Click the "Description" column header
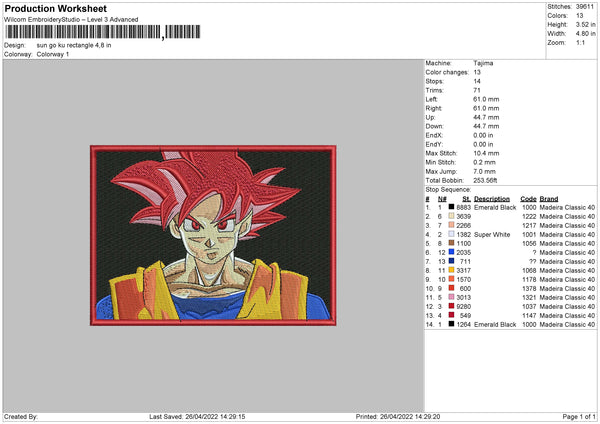 tap(492, 199)
